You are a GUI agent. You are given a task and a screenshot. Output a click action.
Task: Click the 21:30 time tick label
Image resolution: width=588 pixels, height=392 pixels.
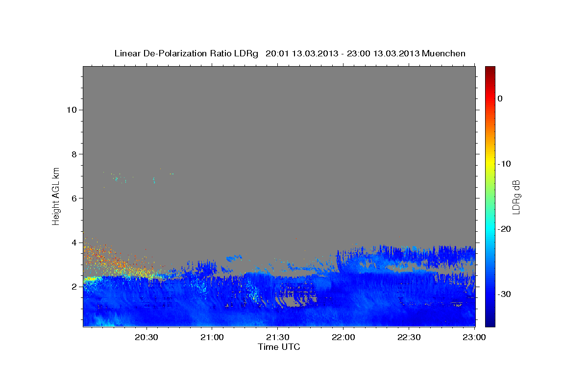click(277, 338)
